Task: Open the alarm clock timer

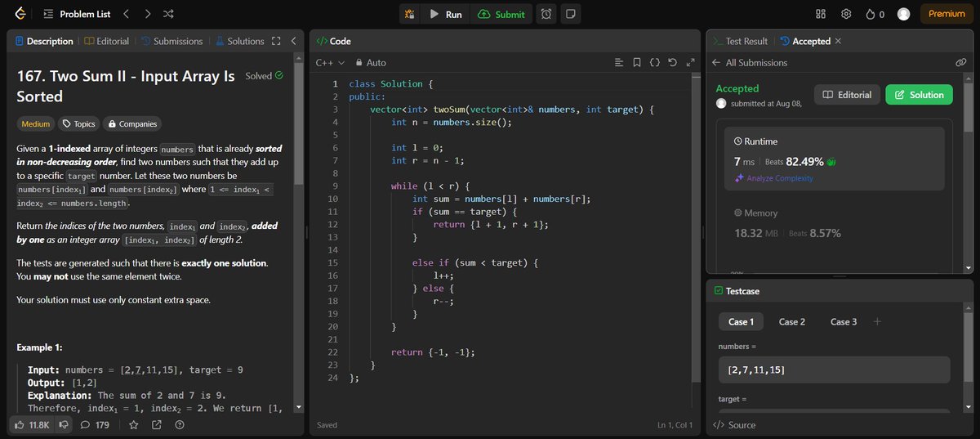Action: (x=546, y=14)
